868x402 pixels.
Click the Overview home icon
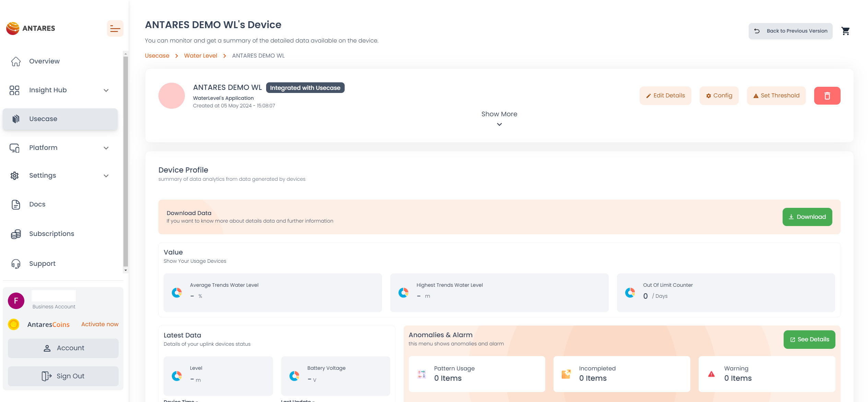click(16, 61)
